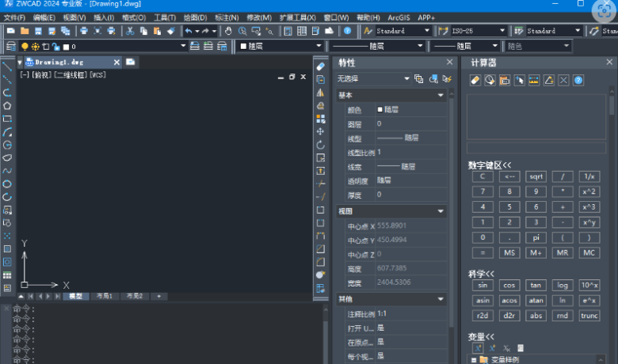Click the Insert table tool icon
618x364 pixels.
click(7, 275)
